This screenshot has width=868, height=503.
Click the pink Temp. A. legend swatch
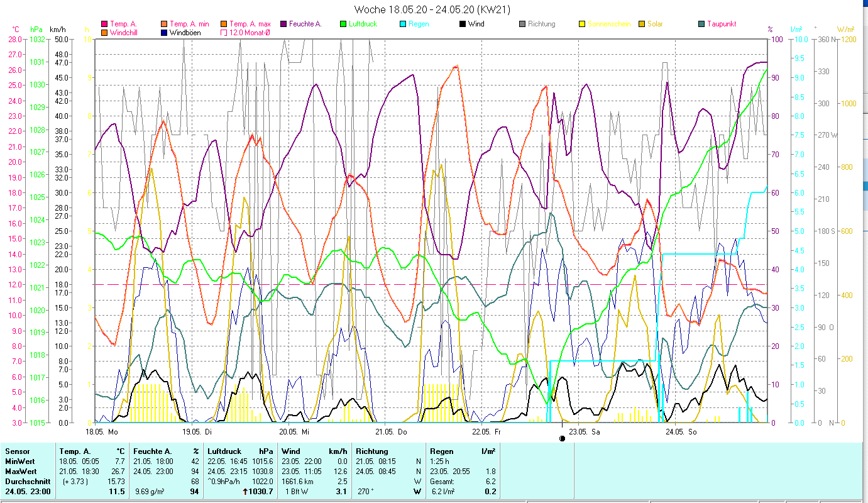104,24
